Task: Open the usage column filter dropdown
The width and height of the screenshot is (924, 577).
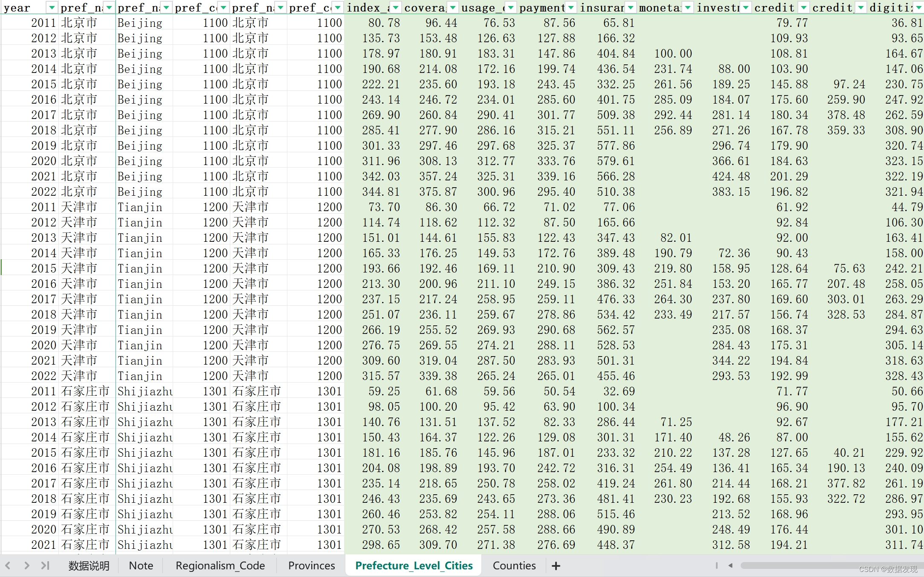Action: (510, 8)
